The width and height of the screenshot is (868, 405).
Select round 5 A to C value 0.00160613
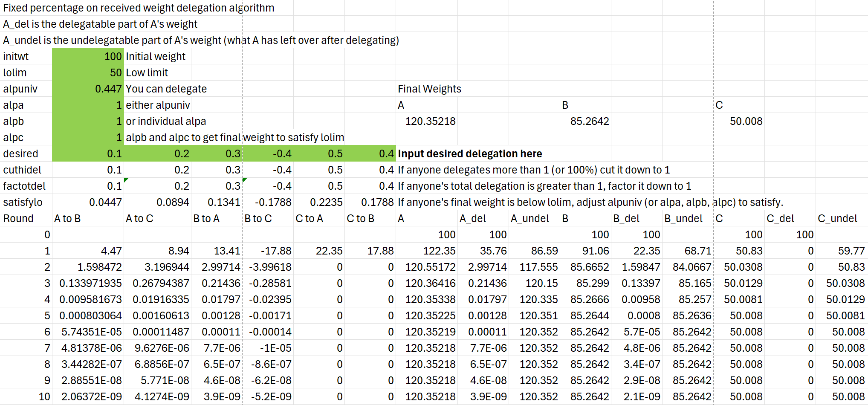157,315
